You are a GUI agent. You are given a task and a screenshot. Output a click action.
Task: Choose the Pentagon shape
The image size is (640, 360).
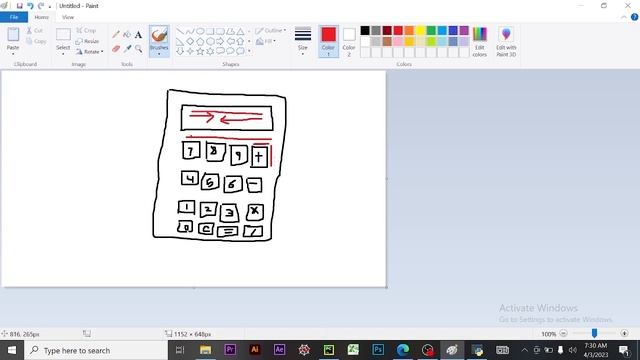coord(200,41)
